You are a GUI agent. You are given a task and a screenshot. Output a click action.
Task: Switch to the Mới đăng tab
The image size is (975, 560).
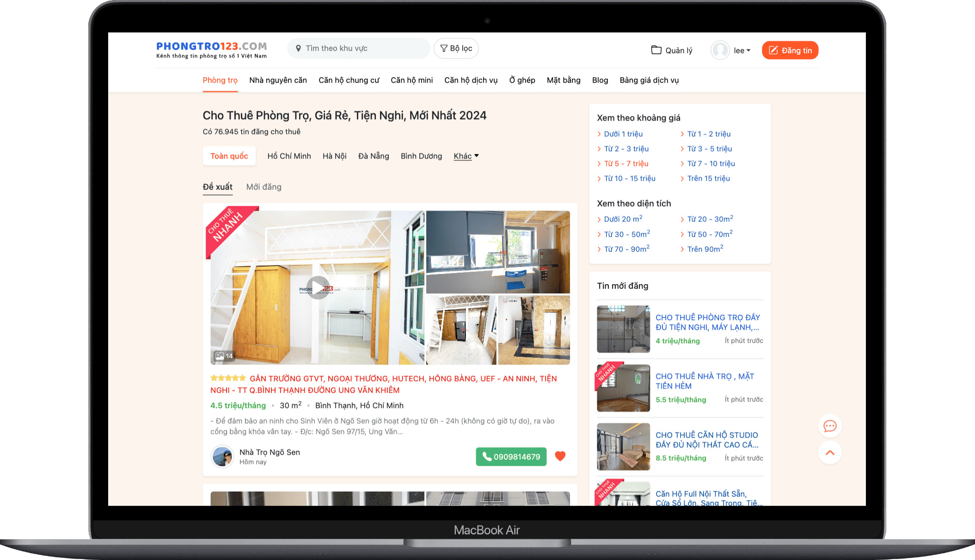pyautogui.click(x=264, y=187)
